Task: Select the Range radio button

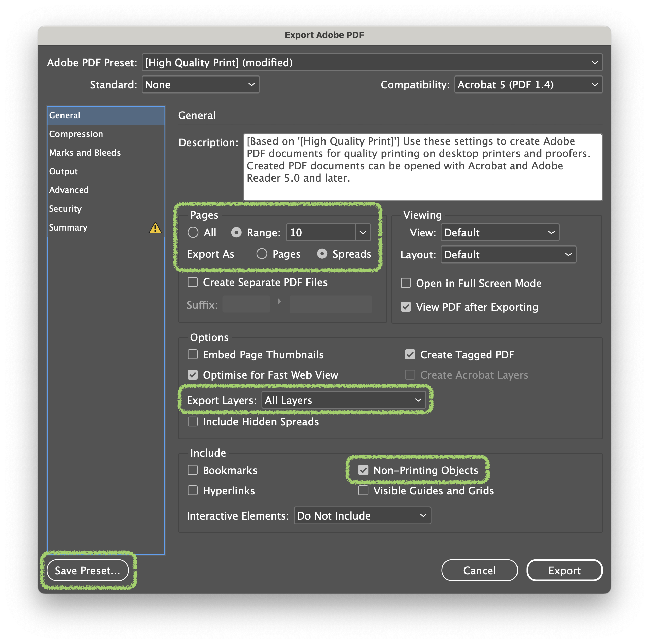Action: 236,233
